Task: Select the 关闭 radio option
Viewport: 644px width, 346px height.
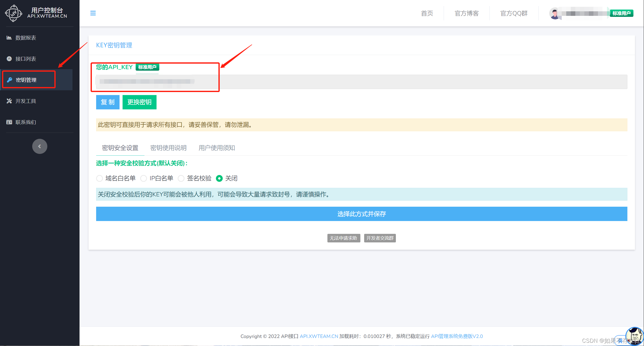Action: (219, 178)
